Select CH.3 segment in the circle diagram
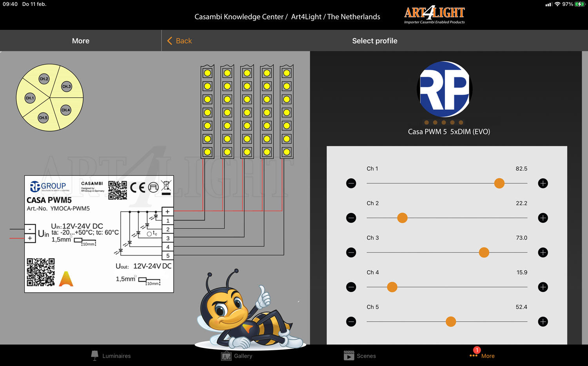The height and width of the screenshot is (366, 588). [67, 86]
